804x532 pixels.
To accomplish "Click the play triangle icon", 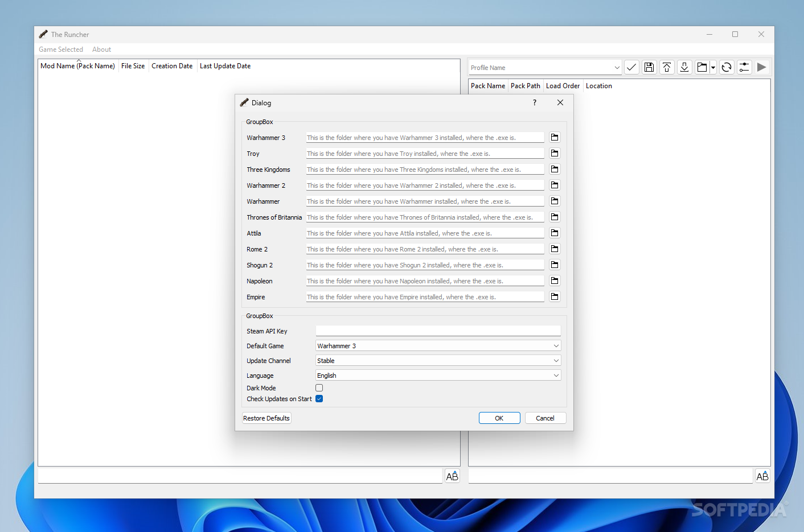I will pyautogui.click(x=762, y=67).
